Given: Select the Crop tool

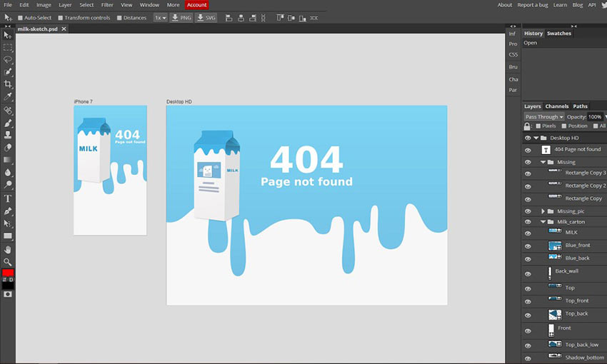Looking at the screenshot, I should [x=8, y=84].
